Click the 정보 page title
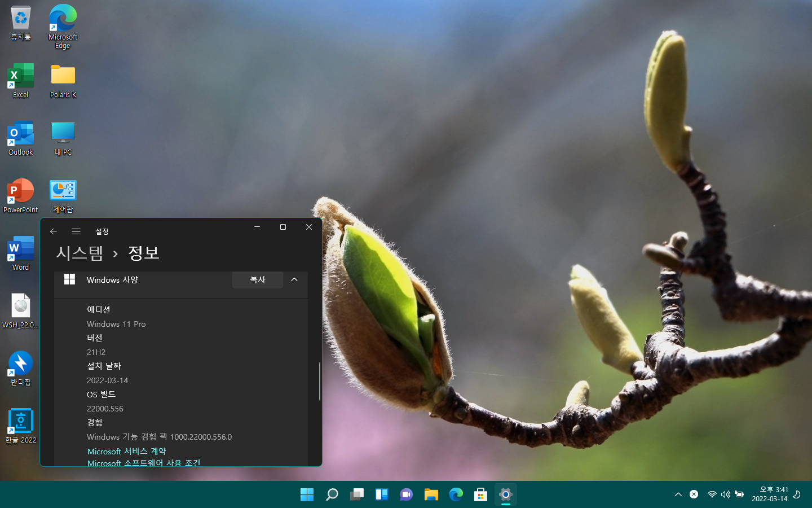Screen dimensions: 812x508 (144, 253)
